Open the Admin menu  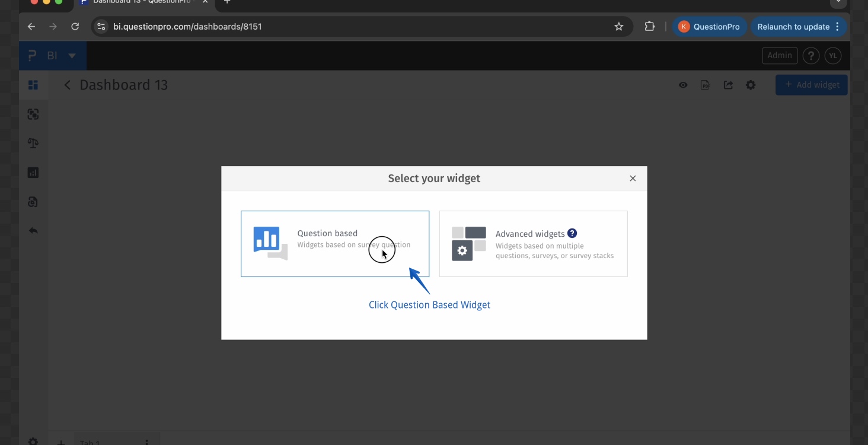click(x=779, y=55)
